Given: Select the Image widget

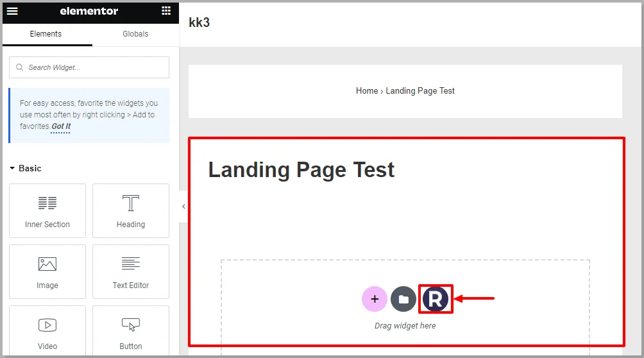Looking at the screenshot, I should pyautogui.click(x=47, y=271).
